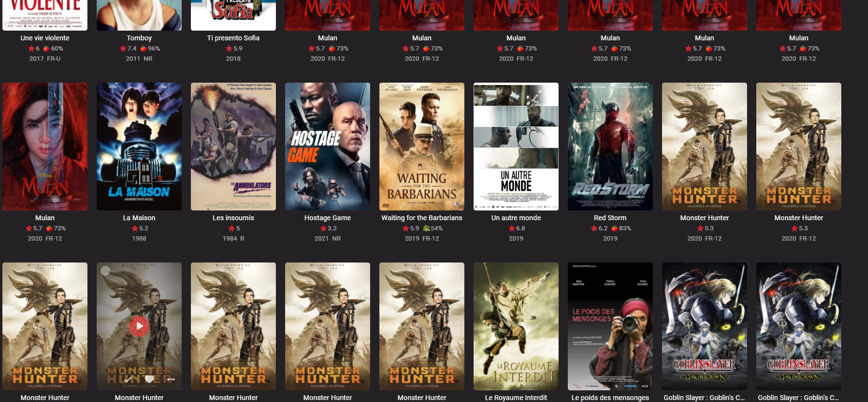This screenshot has height=402, width=868.
Task: Click the star icon under Les insoumis
Action: tap(231, 228)
